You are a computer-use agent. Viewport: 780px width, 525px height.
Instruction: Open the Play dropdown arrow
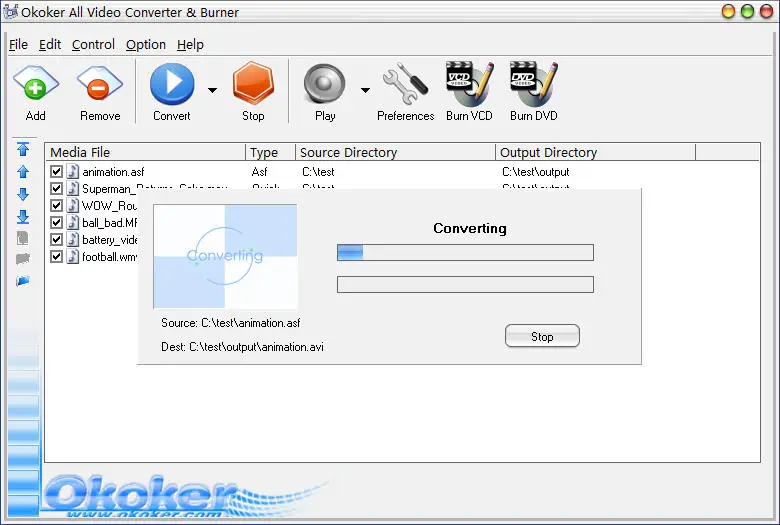pos(365,90)
